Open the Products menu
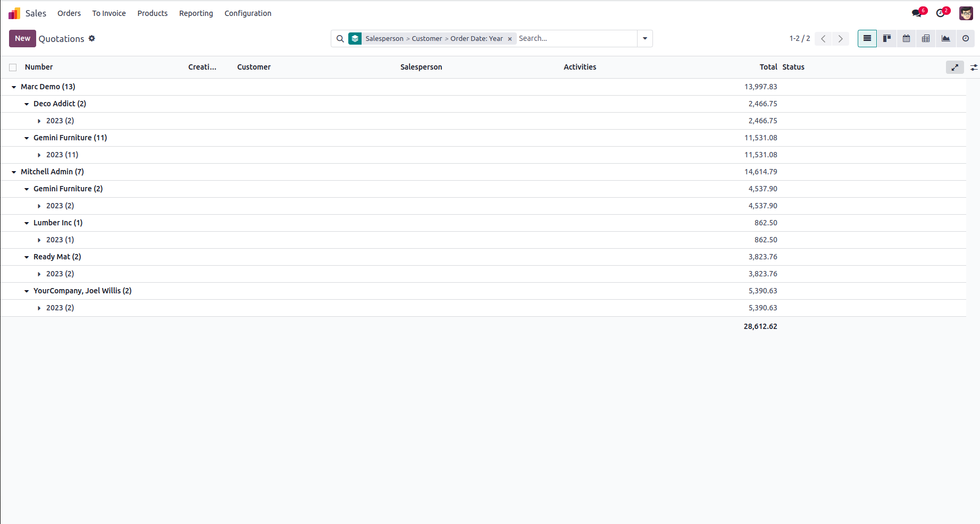Screen dimensions: 980x524 click(153, 13)
